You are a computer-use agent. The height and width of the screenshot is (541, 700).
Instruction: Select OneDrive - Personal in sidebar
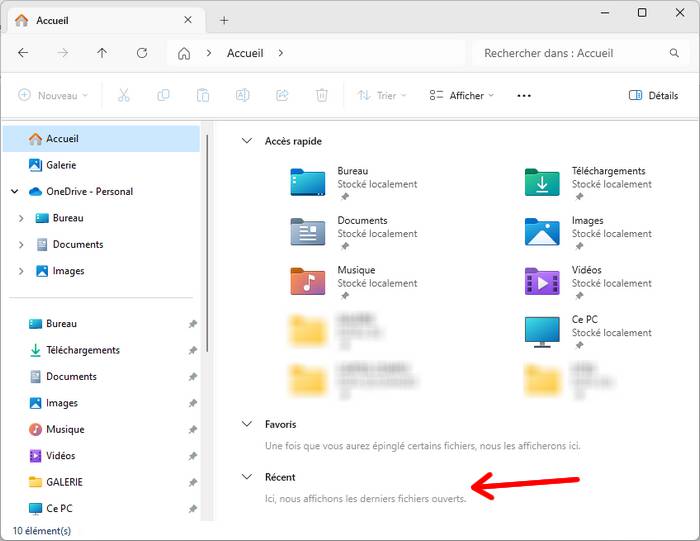pyautogui.click(x=89, y=191)
